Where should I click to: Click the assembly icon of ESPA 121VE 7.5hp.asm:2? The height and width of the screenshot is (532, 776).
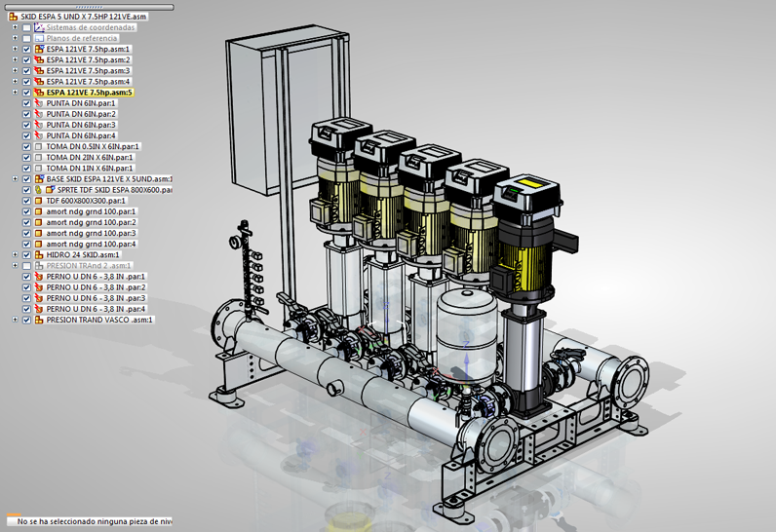tap(39, 59)
